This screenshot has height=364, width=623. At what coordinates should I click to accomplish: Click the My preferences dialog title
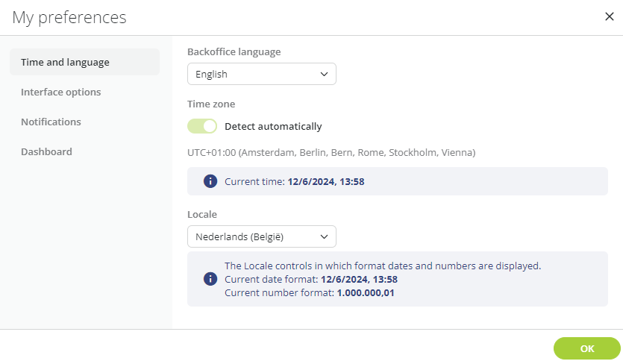69,17
